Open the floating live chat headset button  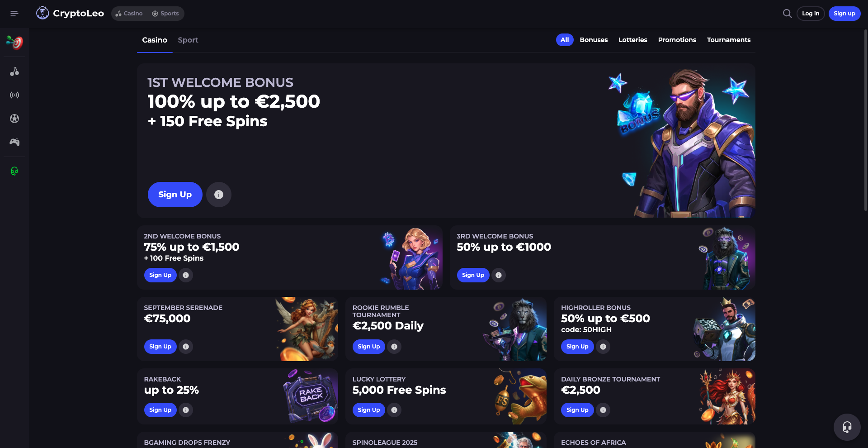click(847, 427)
